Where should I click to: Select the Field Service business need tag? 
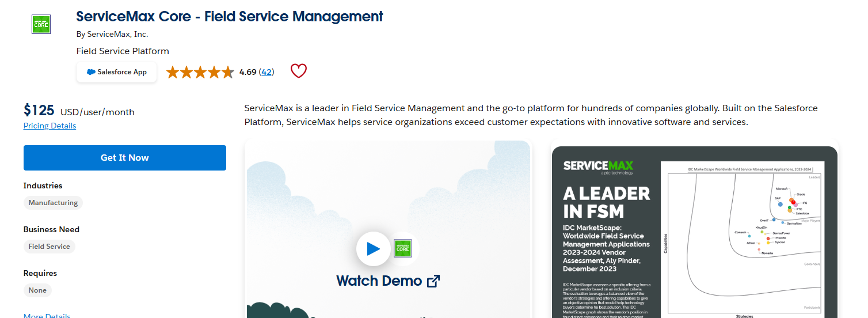(x=49, y=247)
